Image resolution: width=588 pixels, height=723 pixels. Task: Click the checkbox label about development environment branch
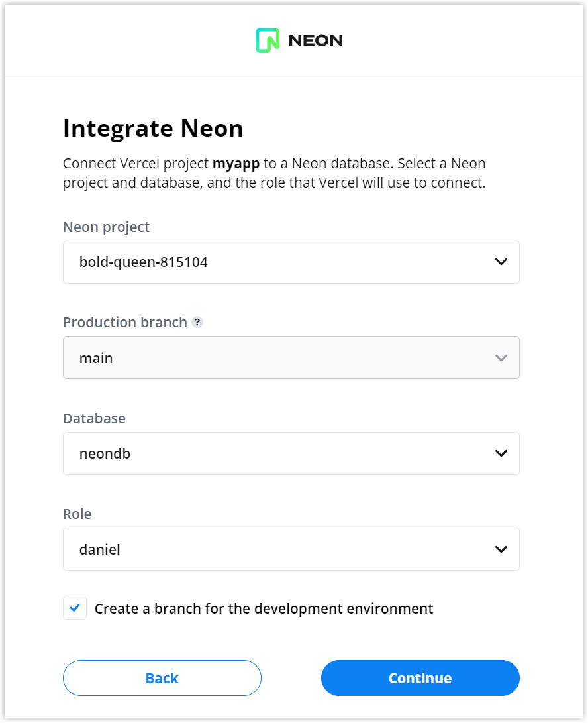(264, 608)
